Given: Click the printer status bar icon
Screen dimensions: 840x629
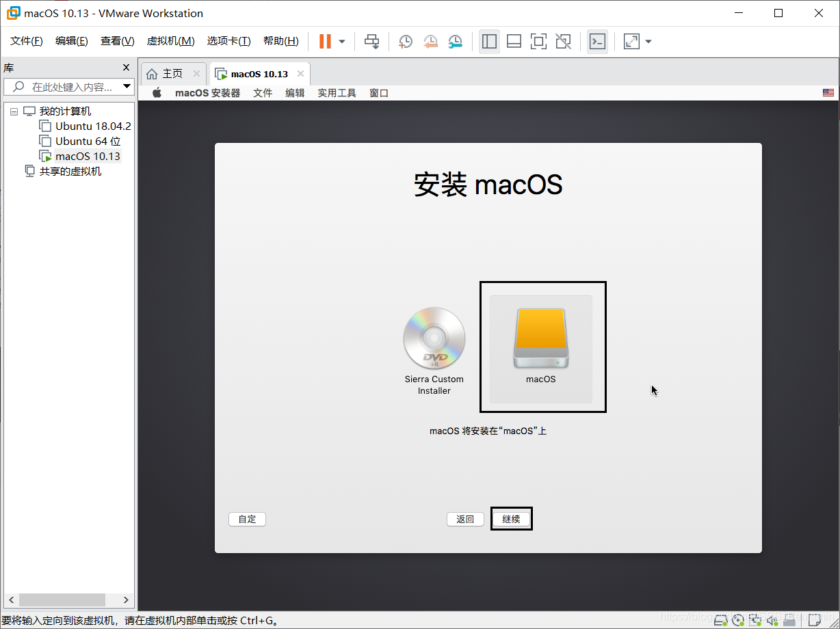Looking at the screenshot, I should 789,619.
